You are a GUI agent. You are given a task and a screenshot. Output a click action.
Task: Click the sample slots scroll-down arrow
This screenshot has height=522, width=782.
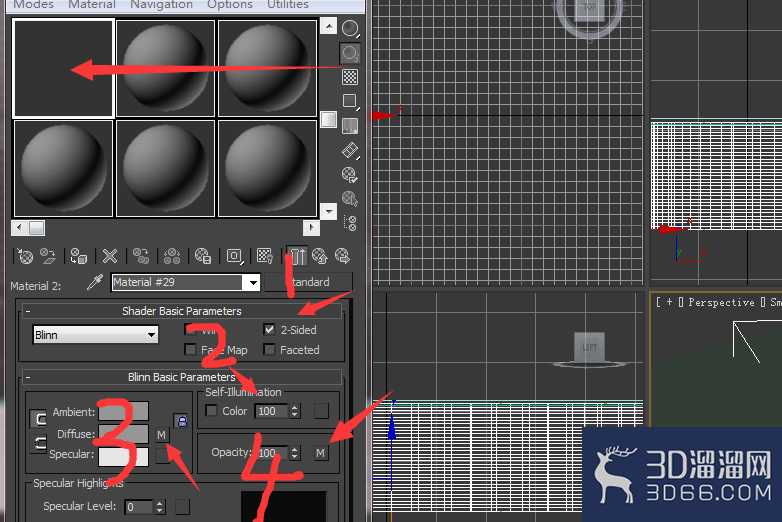328,211
